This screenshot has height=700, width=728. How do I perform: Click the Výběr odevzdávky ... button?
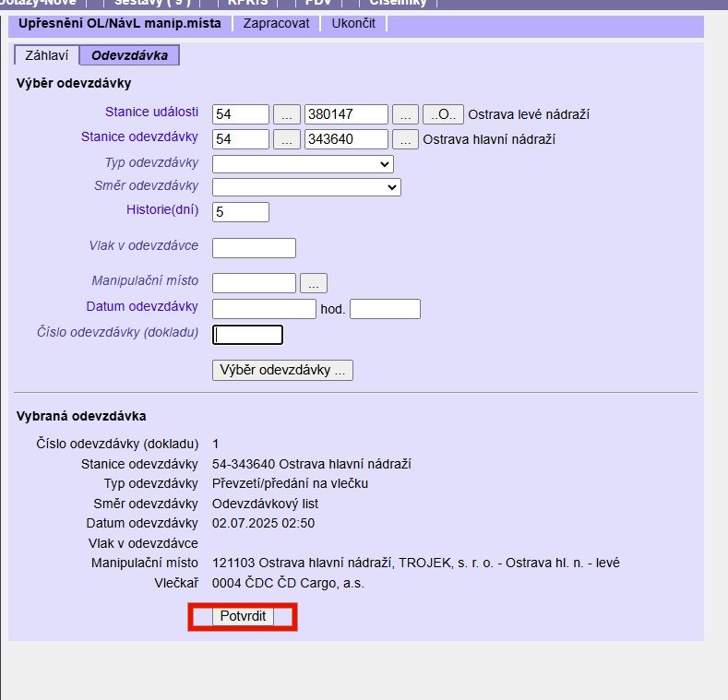[x=282, y=370]
